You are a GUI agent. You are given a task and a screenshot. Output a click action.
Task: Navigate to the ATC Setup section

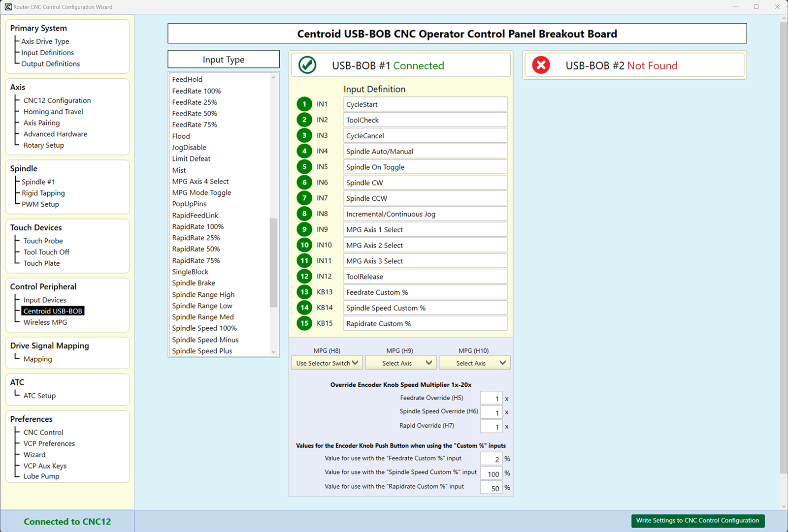pyautogui.click(x=39, y=396)
